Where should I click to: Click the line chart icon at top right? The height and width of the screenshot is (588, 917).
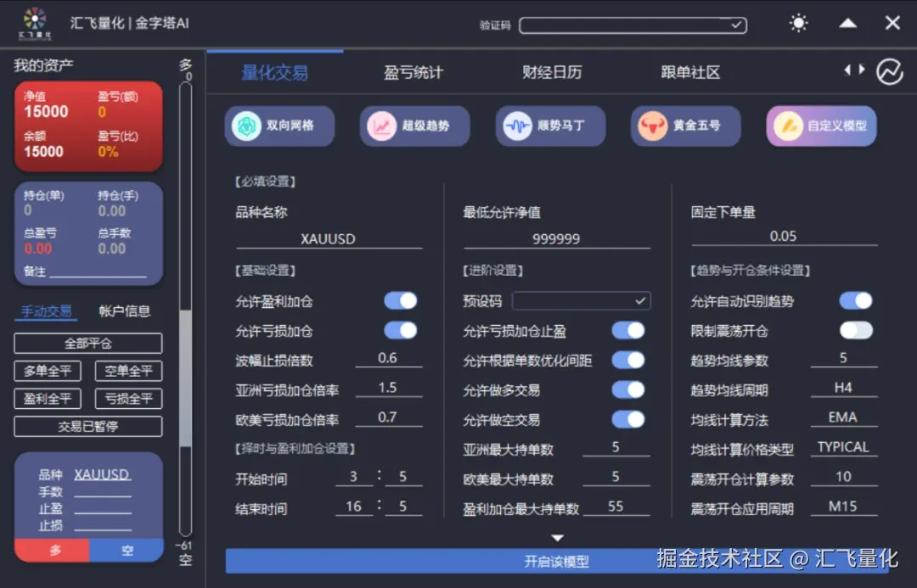coord(889,71)
